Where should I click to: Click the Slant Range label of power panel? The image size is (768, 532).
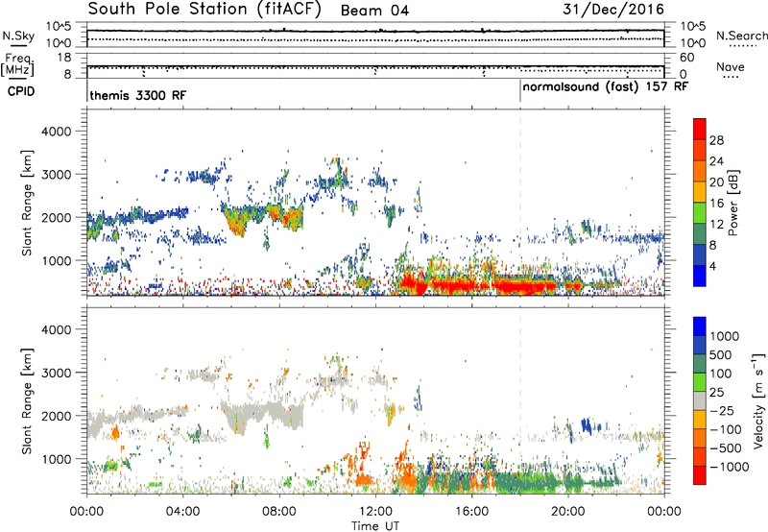point(27,203)
